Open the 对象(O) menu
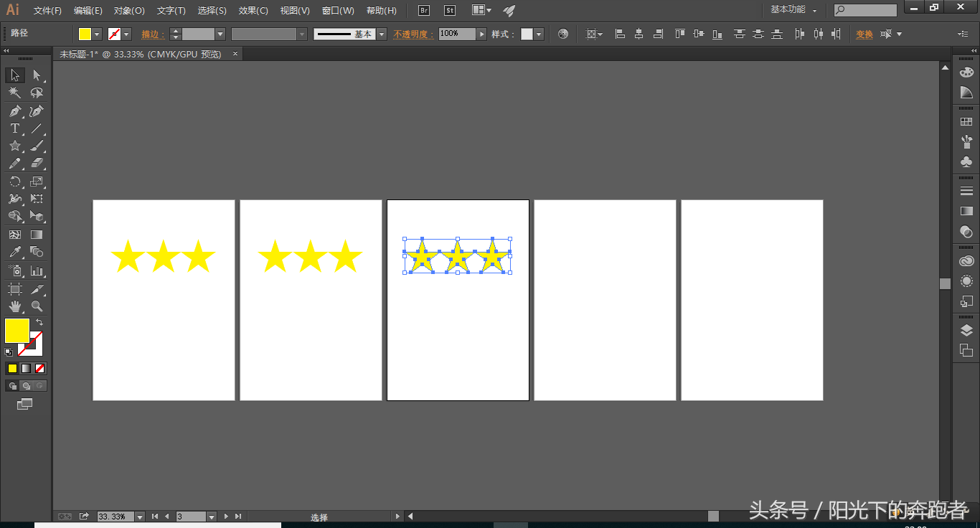980x528 pixels. click(x=129, y=11)
